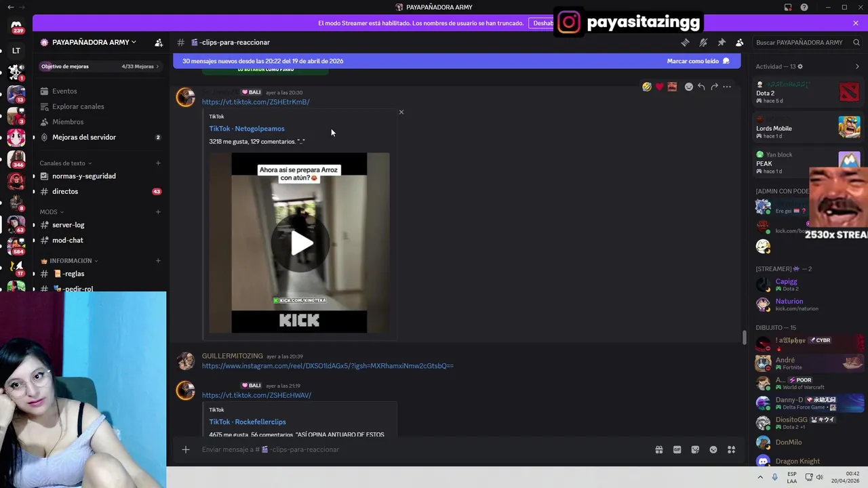
Task: Click the search magnifier icon
Action: pos(856,42)
